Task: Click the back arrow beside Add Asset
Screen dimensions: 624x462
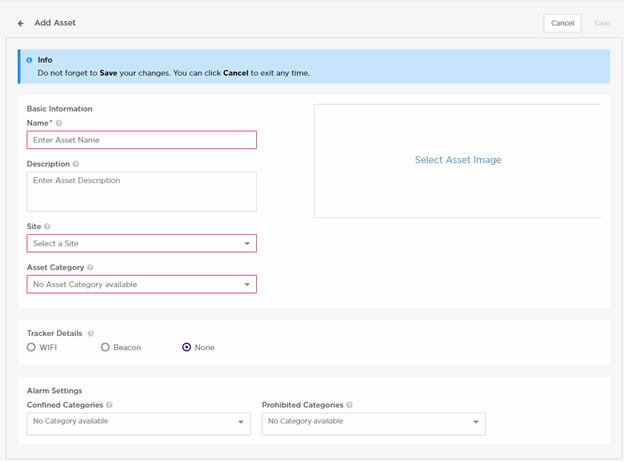Action: pyautogui.click(x=21, y=23)
